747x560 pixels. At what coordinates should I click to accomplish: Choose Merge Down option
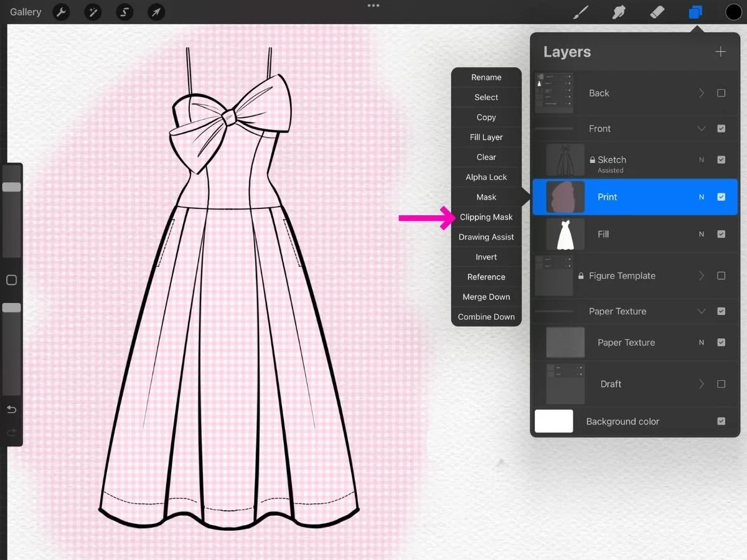pos(486,297)
